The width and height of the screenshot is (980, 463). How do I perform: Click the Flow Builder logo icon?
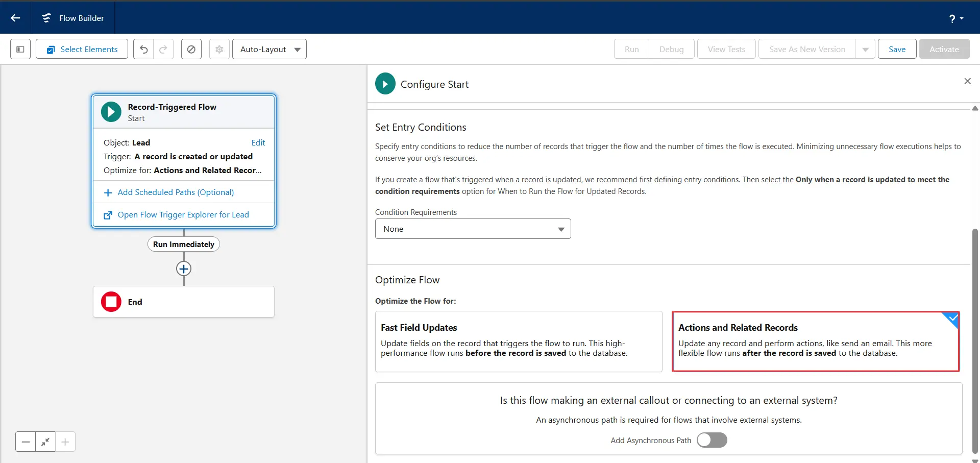click(46, 18)
